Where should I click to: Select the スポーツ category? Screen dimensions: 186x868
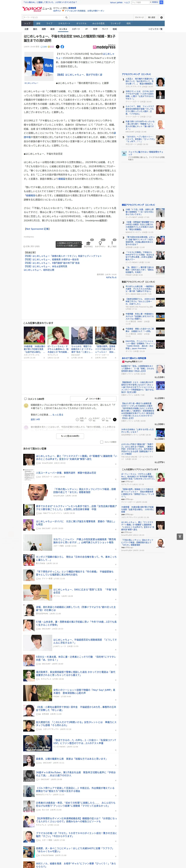[76, 29]
